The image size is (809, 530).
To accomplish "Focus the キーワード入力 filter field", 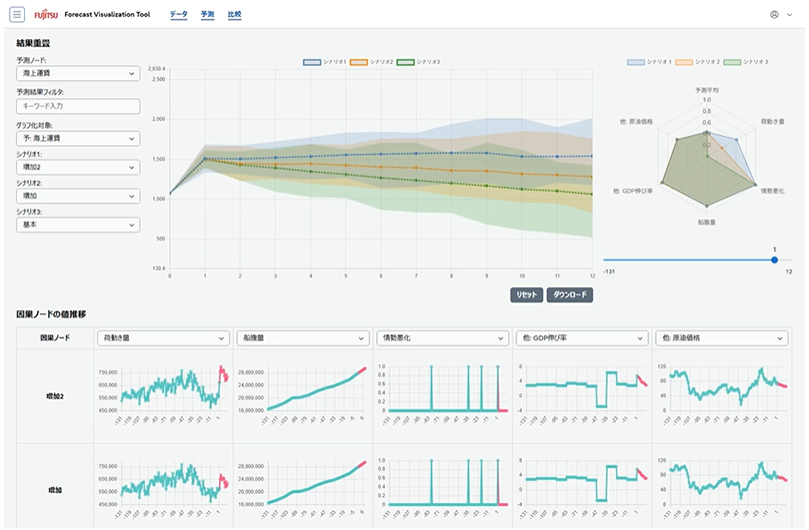I will pos(78,105).
